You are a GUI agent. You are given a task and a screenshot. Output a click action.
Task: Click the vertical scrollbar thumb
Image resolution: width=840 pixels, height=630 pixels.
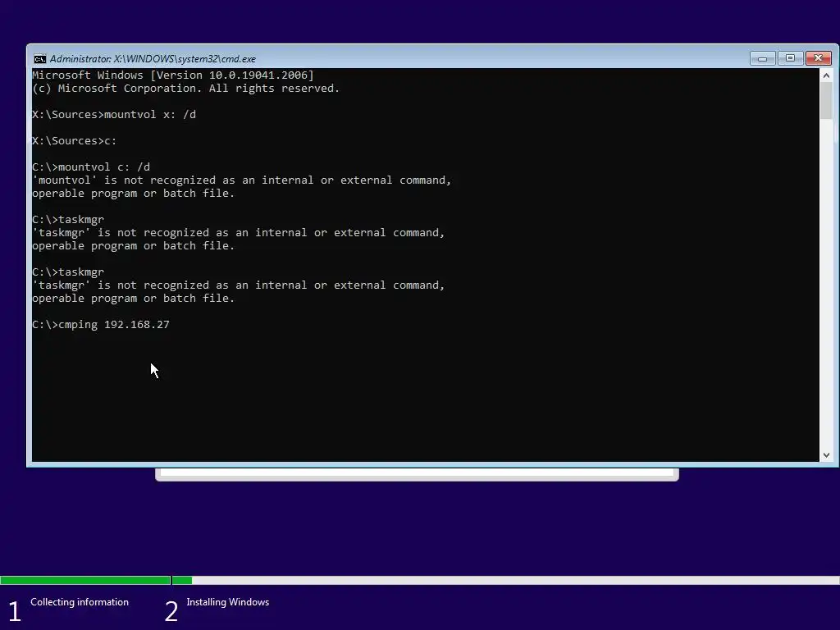pos(826,101)
